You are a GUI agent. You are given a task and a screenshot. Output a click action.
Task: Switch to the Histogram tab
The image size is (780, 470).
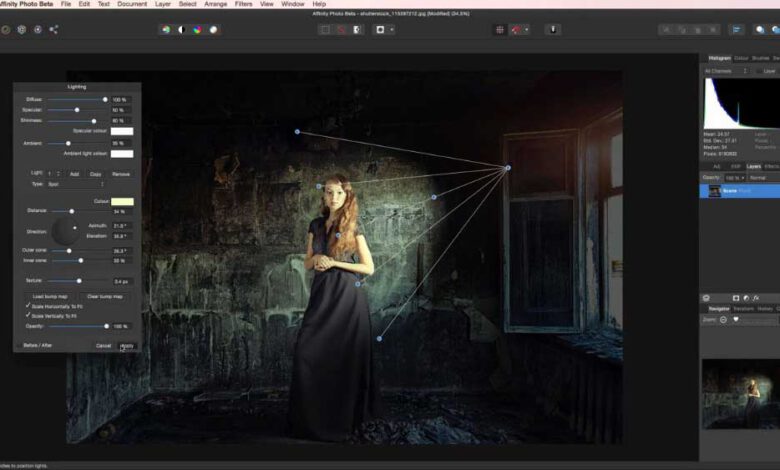pos(720,58)
